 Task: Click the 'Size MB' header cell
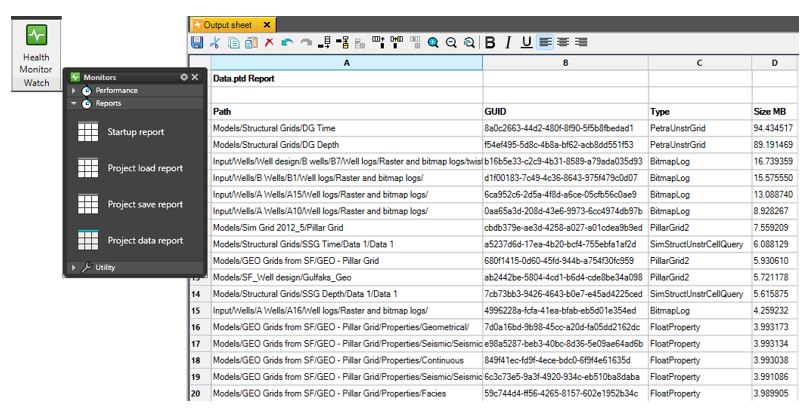tap(774, 112)
